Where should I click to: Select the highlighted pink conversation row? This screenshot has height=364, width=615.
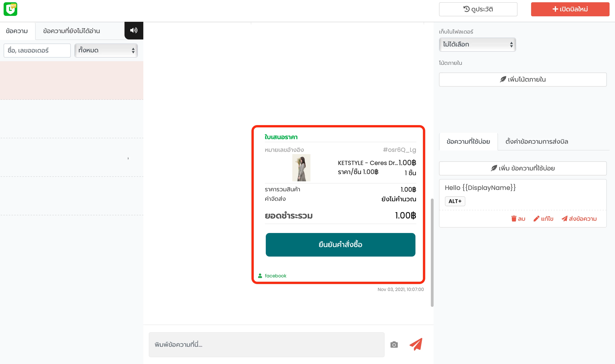(72, 80)
